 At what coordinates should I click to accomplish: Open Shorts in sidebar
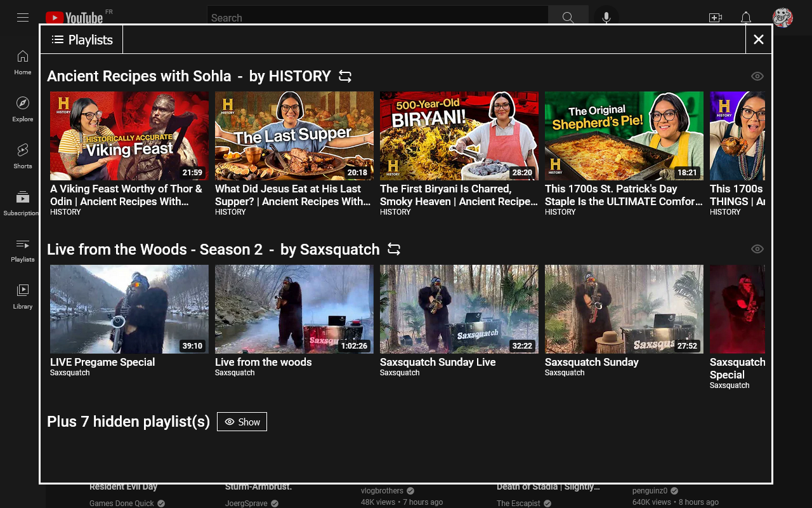coord(23,156)
